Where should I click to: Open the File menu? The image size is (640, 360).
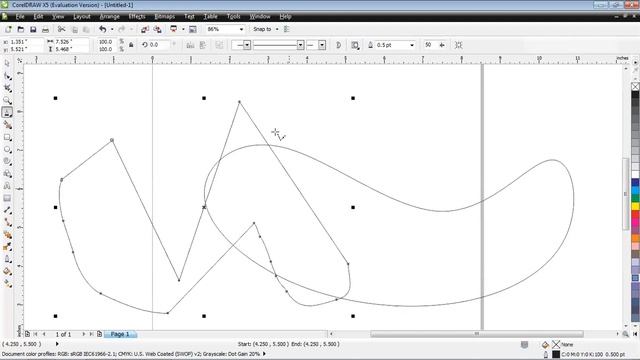20,16
